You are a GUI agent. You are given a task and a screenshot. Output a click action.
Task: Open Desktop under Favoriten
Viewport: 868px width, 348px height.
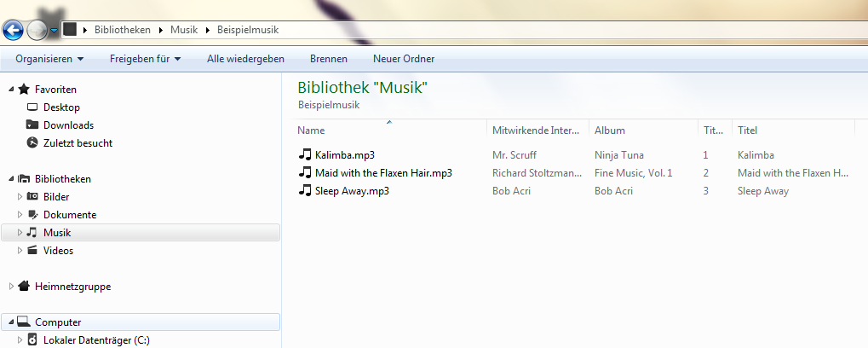pyautogui.click(x=61, y=107)
